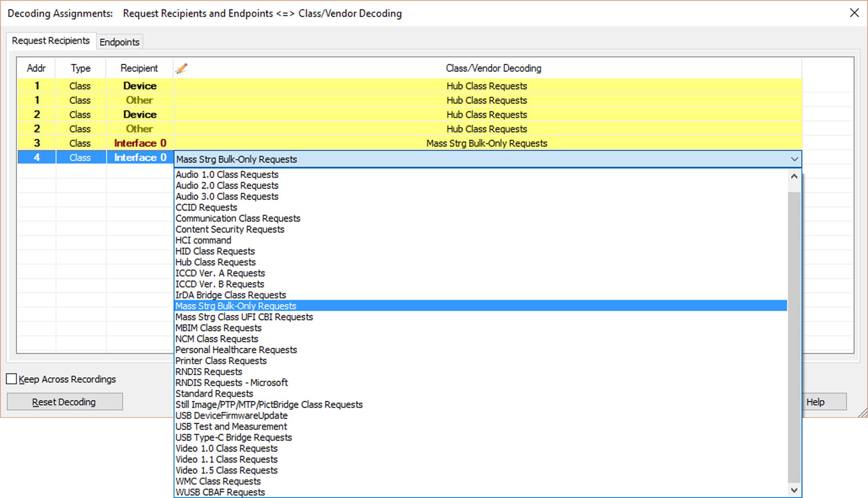The image size is (868, 498).
Task: Close the Decoding Assignments dialog
Action: [854, 13]
